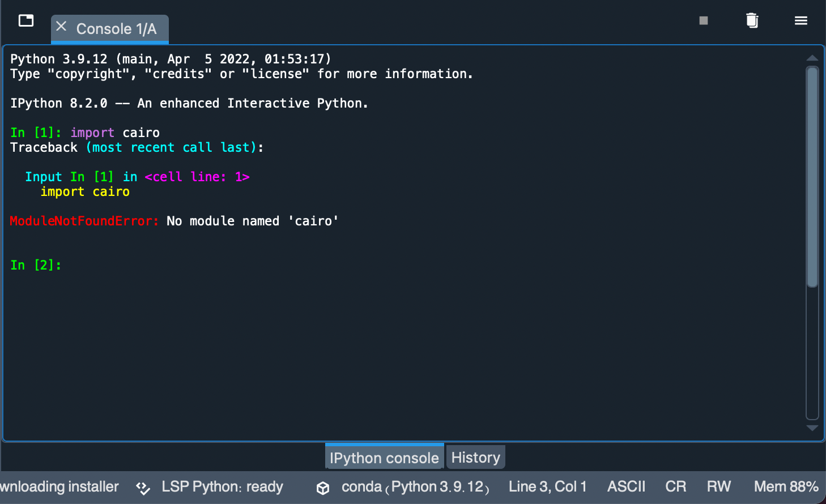Click the console vertical scrollbar thumb

812,176
